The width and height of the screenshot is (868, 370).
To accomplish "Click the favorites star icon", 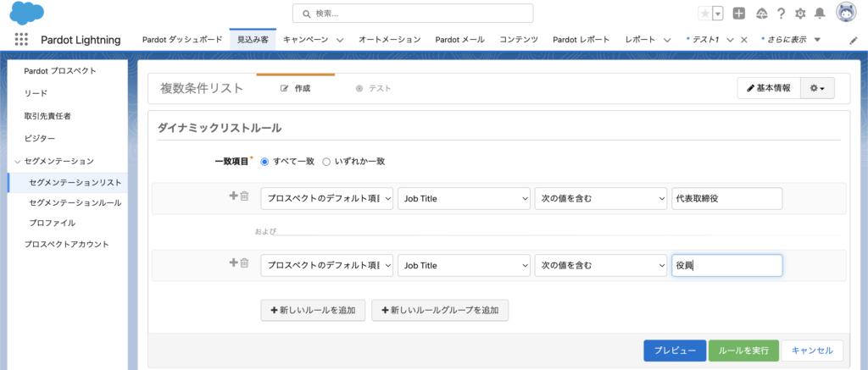I will coord(704,14).
